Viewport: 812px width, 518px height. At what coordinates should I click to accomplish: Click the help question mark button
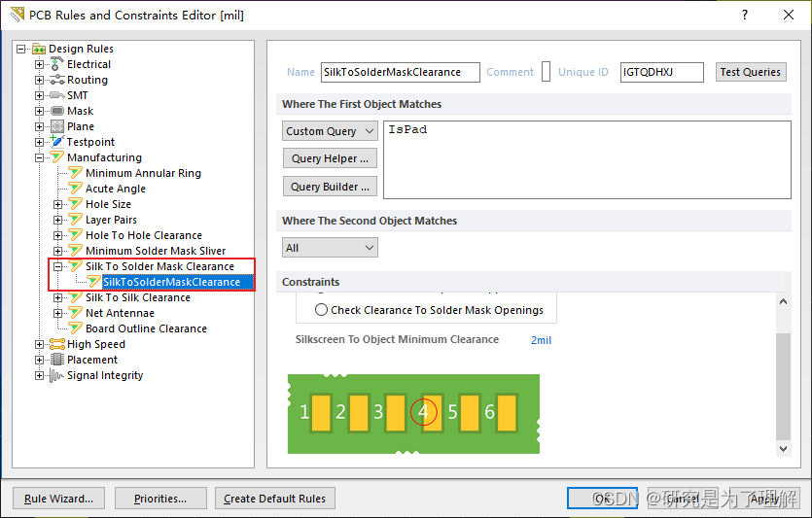coord(745,15)
